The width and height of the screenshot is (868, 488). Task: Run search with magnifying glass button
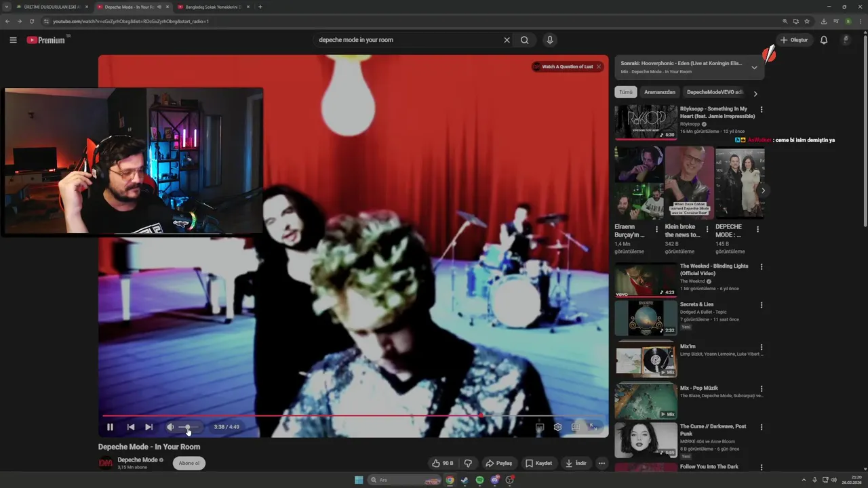[525, 40]
